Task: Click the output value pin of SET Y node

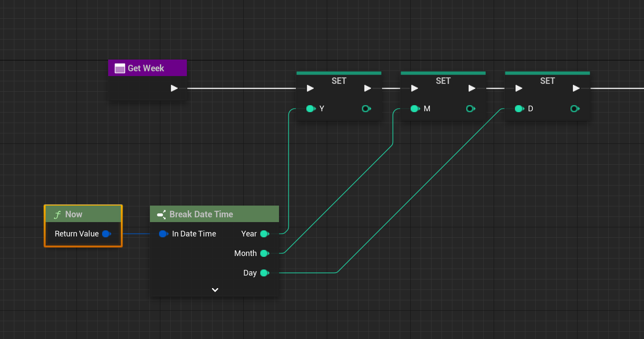Action: point(366,109)
